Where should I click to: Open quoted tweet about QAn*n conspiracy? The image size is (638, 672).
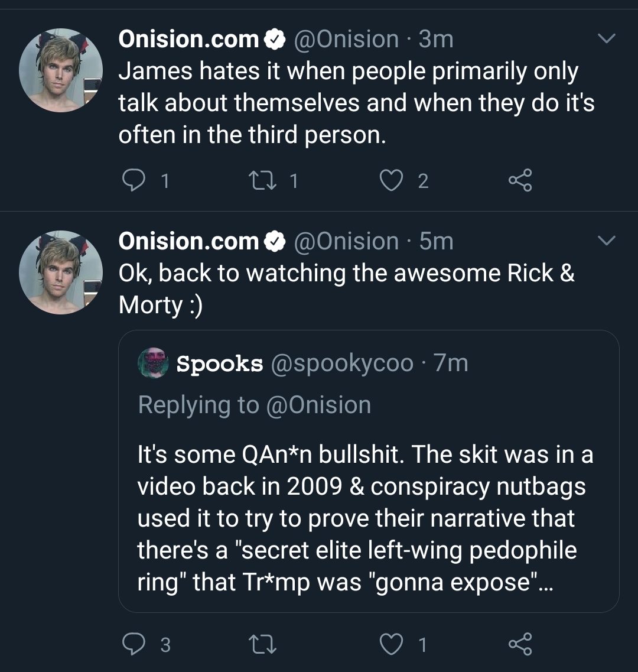coord(369,471)
